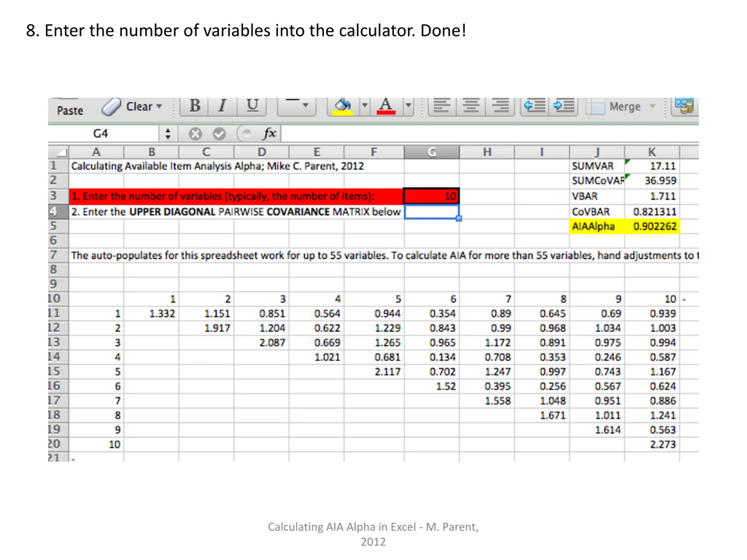Toggle Underline formatting
The image size is (747, 560).
pos(252,106)
